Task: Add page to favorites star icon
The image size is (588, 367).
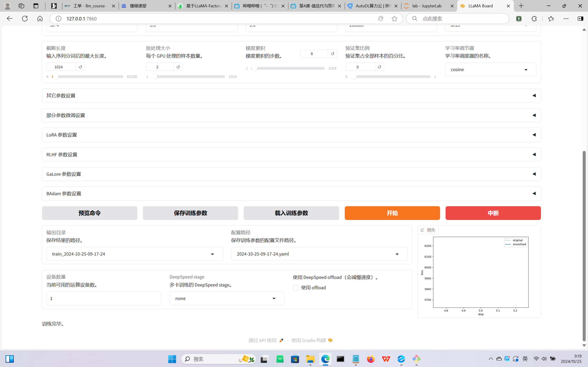Action: point(394,19)
